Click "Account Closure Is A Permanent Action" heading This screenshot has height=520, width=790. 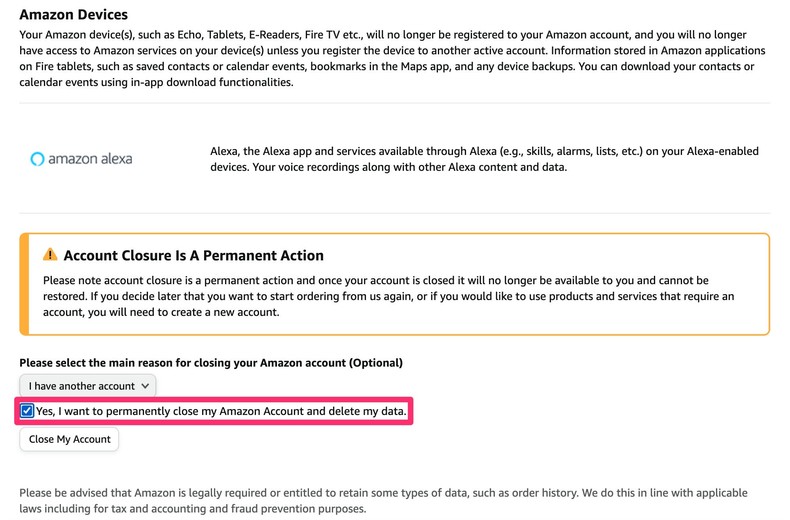click(193, 256)
